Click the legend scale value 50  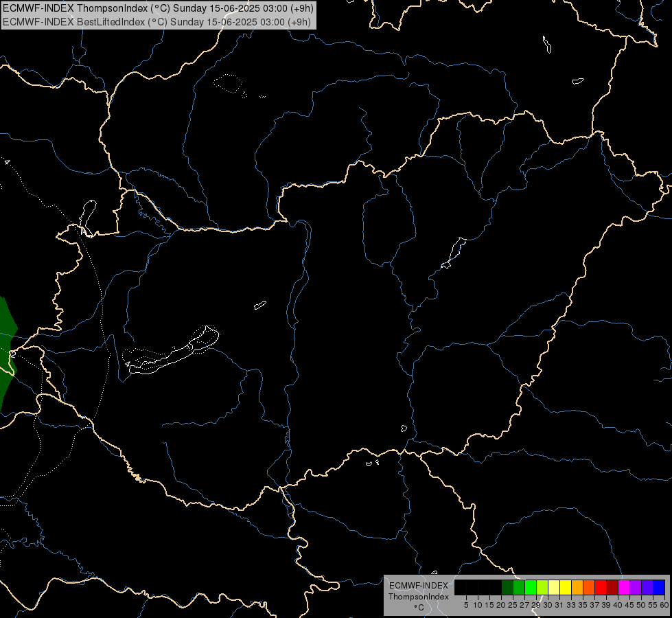(x=641, y=605)
